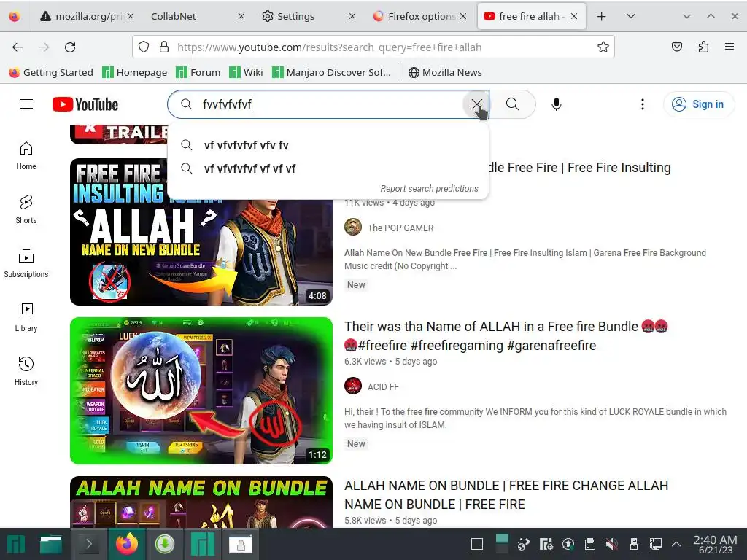Click the Sign in button
Image resolution: width=747 pixels, height=560 pixels.
coord(698,104)
